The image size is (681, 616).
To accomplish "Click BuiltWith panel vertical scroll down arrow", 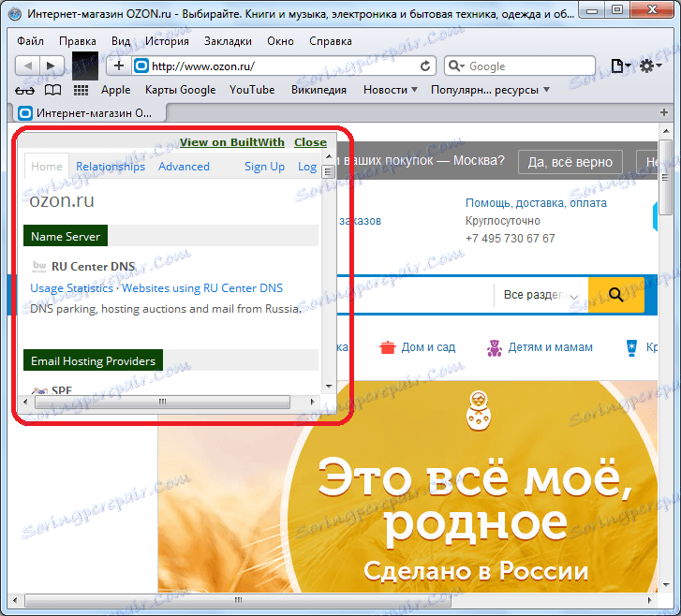I will 329,386.
